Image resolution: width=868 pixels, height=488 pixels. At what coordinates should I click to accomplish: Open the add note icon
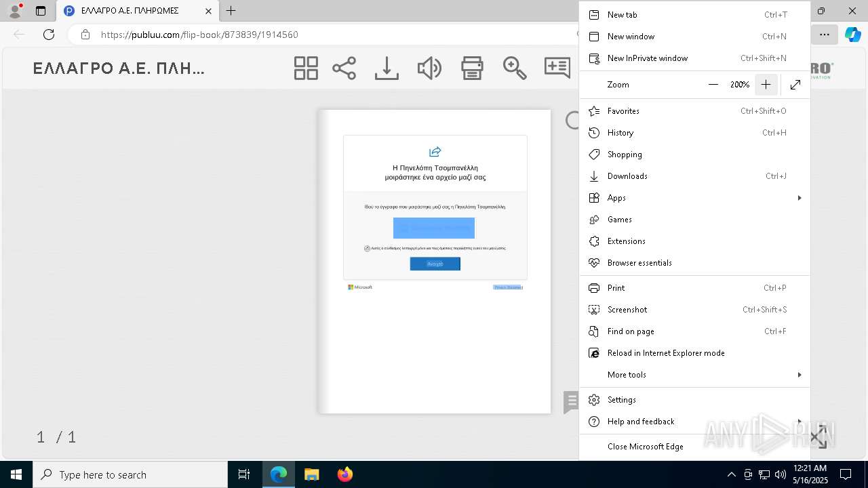coord(557,67)
